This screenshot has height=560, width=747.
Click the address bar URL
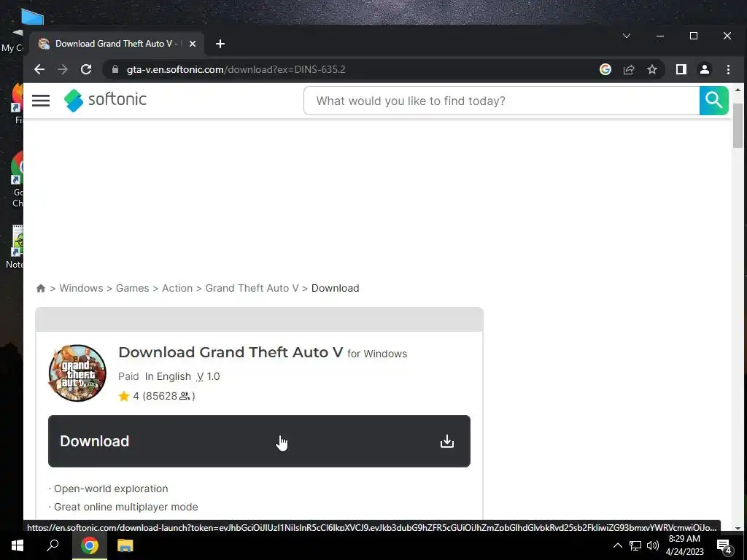pos(236,69)
